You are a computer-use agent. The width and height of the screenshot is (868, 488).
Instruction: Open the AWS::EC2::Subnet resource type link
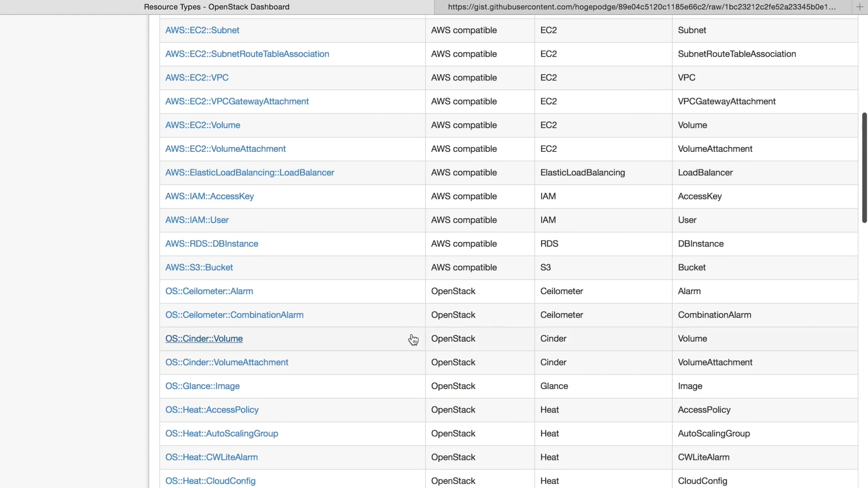coord(202,30)
